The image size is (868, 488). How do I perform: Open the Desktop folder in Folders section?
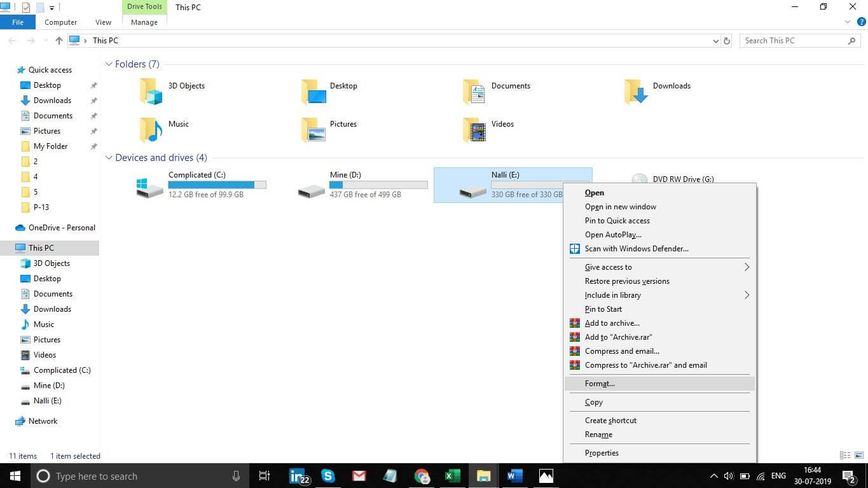coord(313,92)
